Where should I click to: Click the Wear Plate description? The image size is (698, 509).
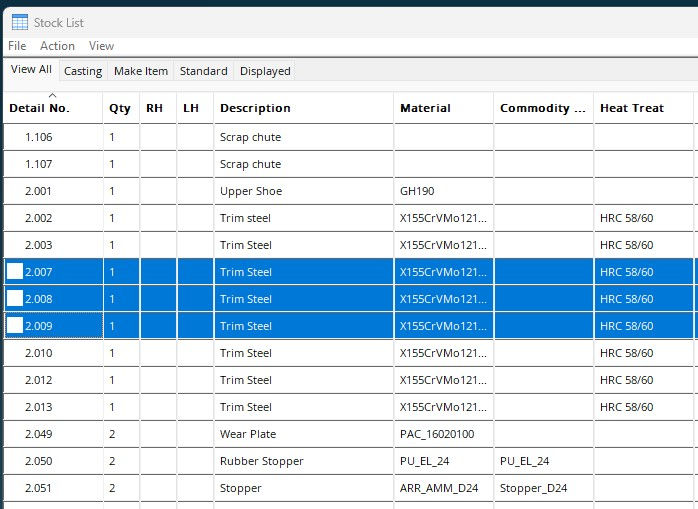[x=248, y=434]
